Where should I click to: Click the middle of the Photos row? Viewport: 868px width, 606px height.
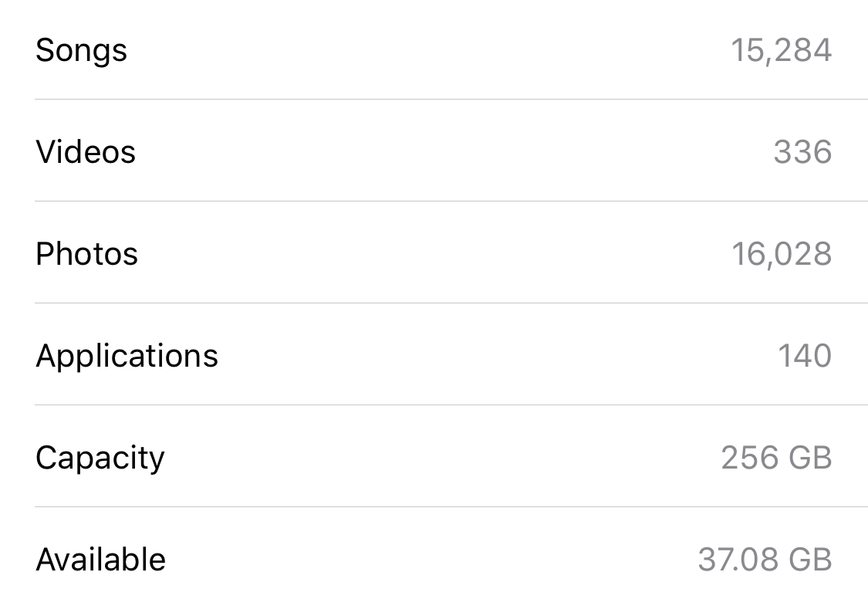(434, 252)
